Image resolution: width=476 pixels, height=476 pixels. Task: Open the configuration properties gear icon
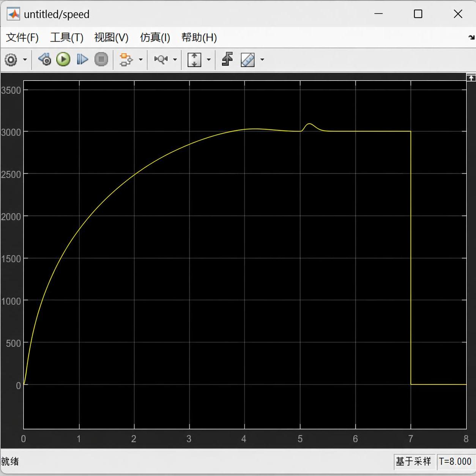pos(11,60)
